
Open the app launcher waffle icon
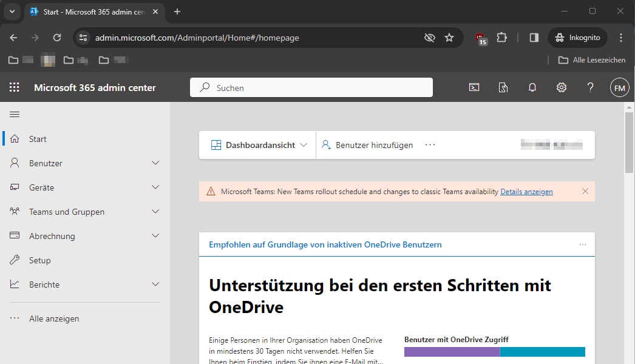tap(14, 87)
